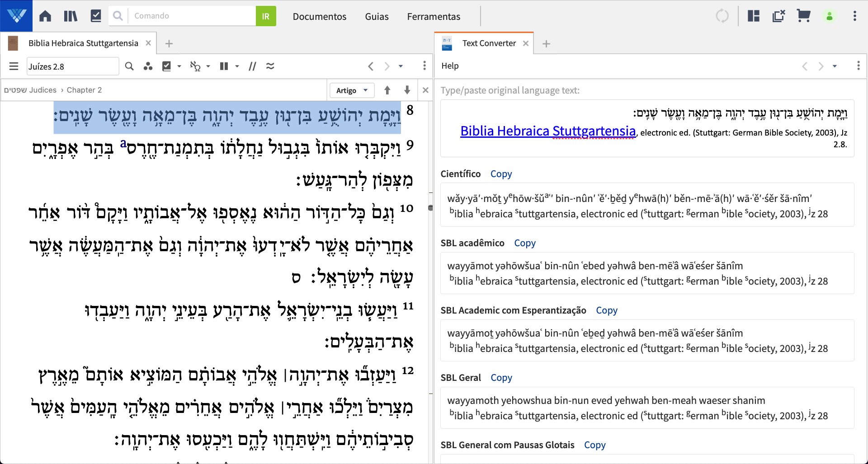The image size is (868, 464).
Task: Go back in Bible panel history
Action: (371, 66)
